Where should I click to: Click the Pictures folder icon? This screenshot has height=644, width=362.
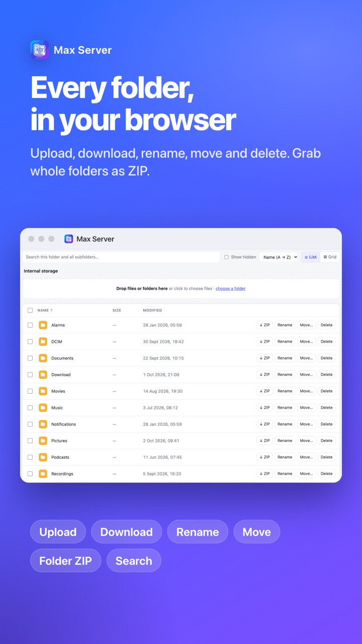(x=43, y=441)
